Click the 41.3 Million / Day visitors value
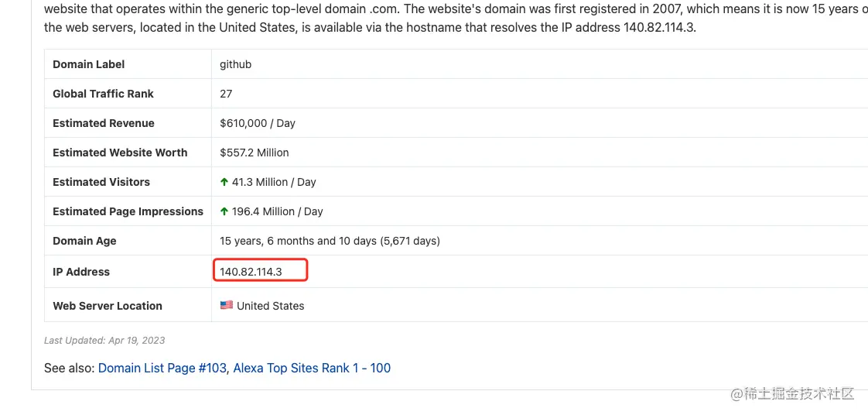 [274, 182]
